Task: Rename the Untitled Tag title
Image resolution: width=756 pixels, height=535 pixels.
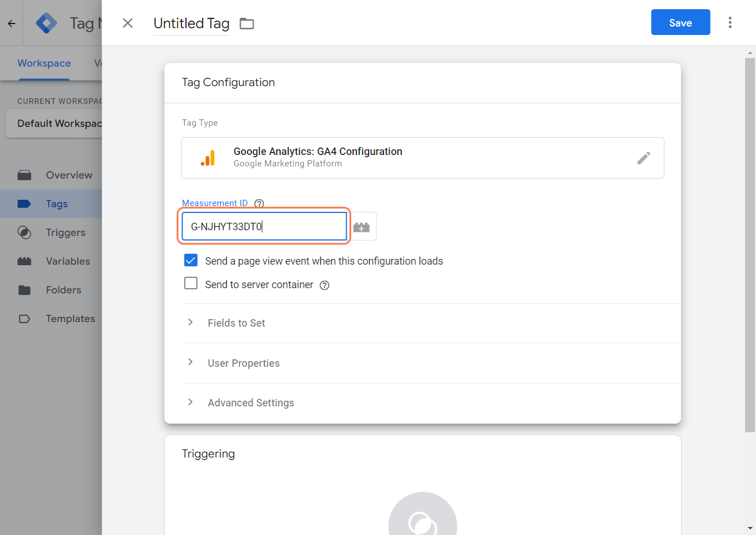Action: click(x=191, y=24)
